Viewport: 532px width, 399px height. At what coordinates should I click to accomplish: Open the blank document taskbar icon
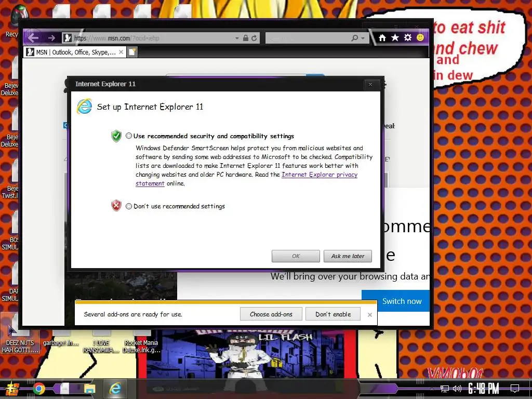click(64, 389)
